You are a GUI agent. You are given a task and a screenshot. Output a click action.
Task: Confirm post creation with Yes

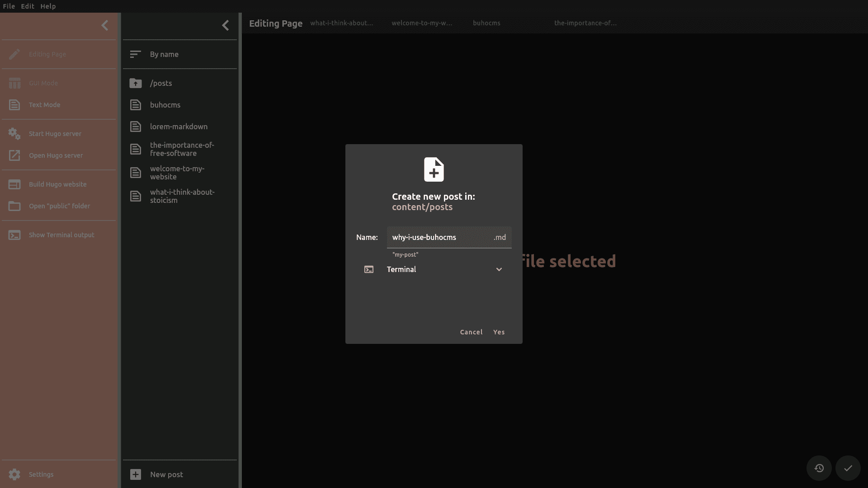(499, 332)
